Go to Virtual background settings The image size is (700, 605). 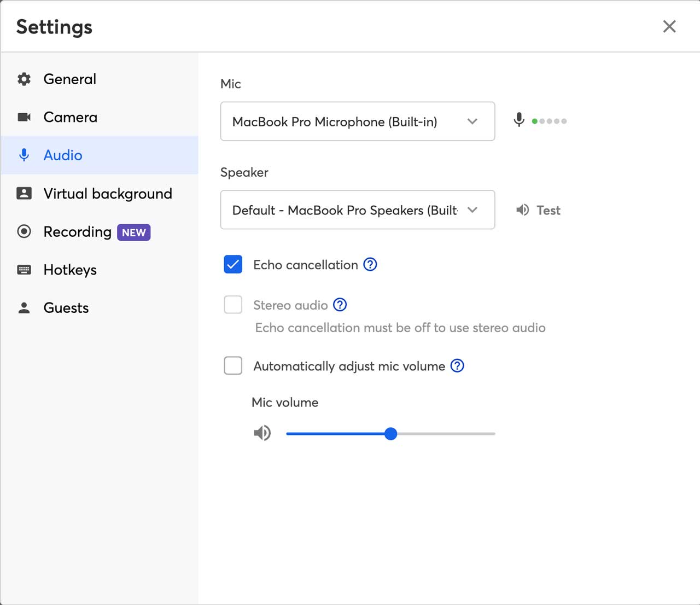pyautogui.click(x=100, y=193)
